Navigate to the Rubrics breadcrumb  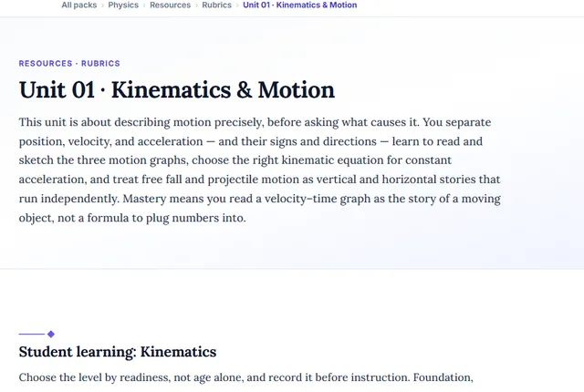click(217, 5)
